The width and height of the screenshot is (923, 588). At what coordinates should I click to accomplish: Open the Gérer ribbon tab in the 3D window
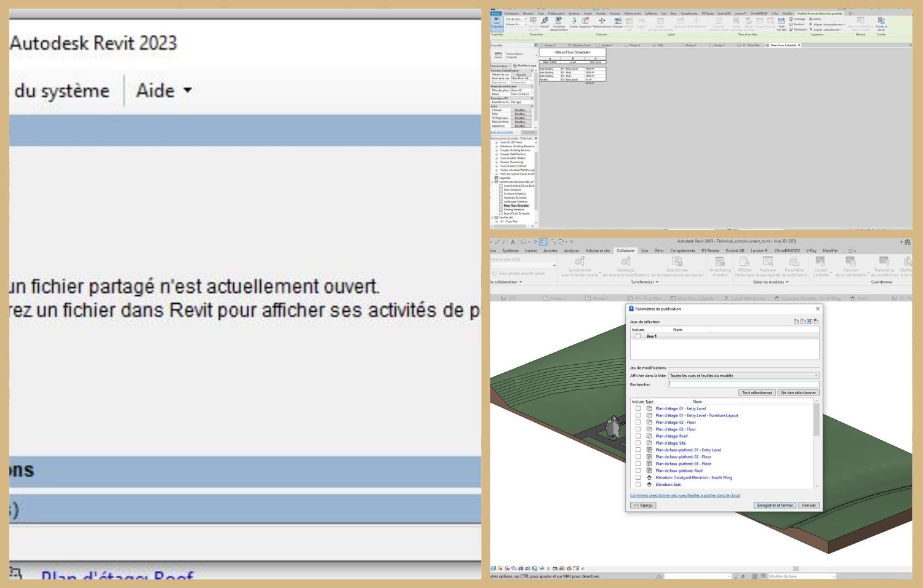coord(659,251)
